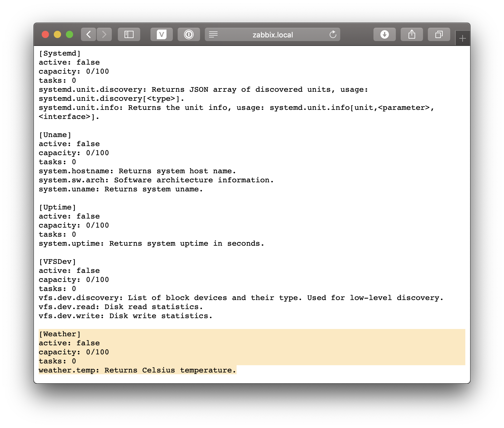Open a new tab with the plus button

click(x=463, y=38)
